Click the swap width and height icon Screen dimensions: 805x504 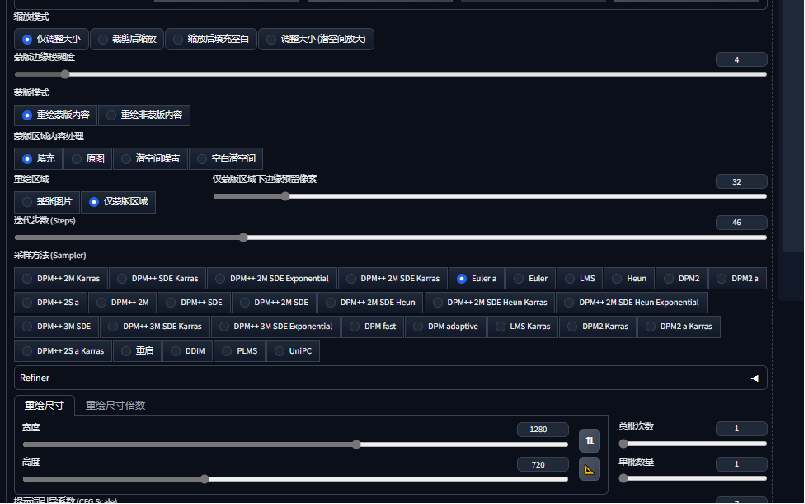[589, 440]
